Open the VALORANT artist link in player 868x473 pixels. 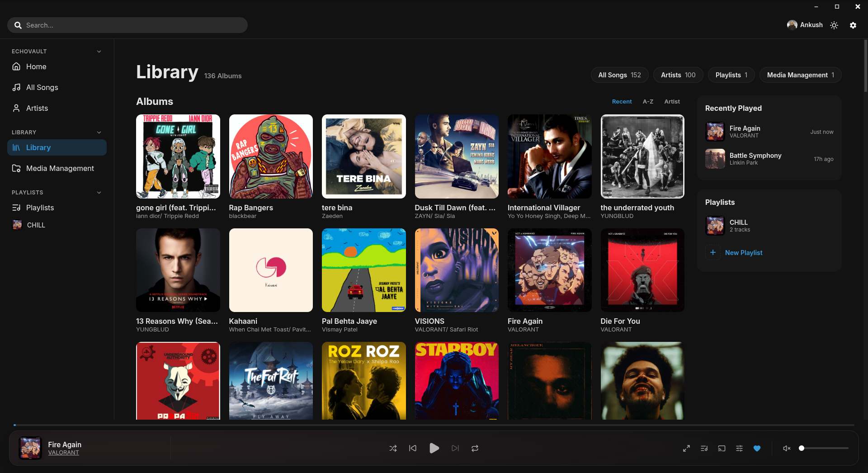[x=64, y=453]
